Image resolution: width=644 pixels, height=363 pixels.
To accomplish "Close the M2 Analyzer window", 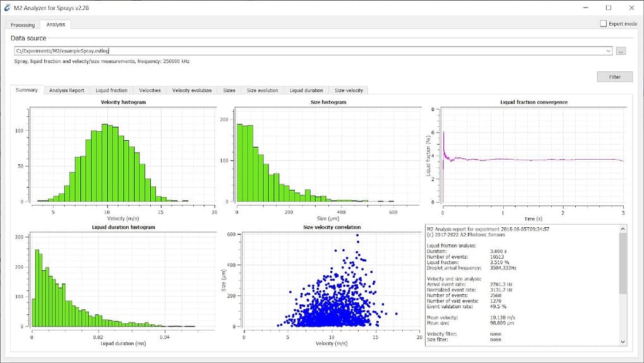I will (x=631, y=8).
